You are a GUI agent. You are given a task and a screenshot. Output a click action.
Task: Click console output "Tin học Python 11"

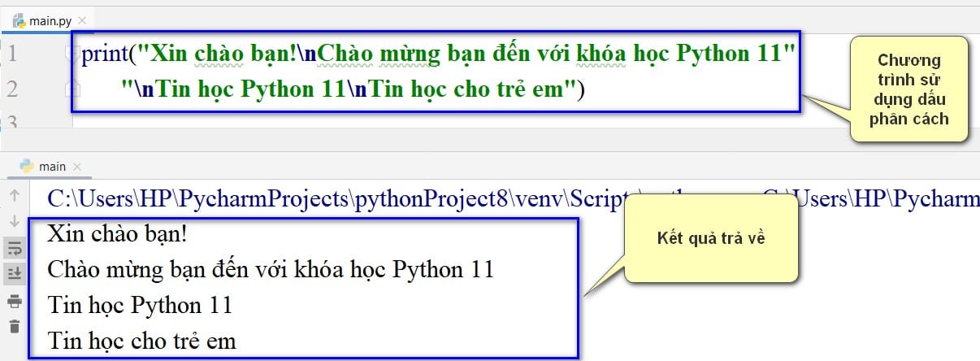[140, 306]
